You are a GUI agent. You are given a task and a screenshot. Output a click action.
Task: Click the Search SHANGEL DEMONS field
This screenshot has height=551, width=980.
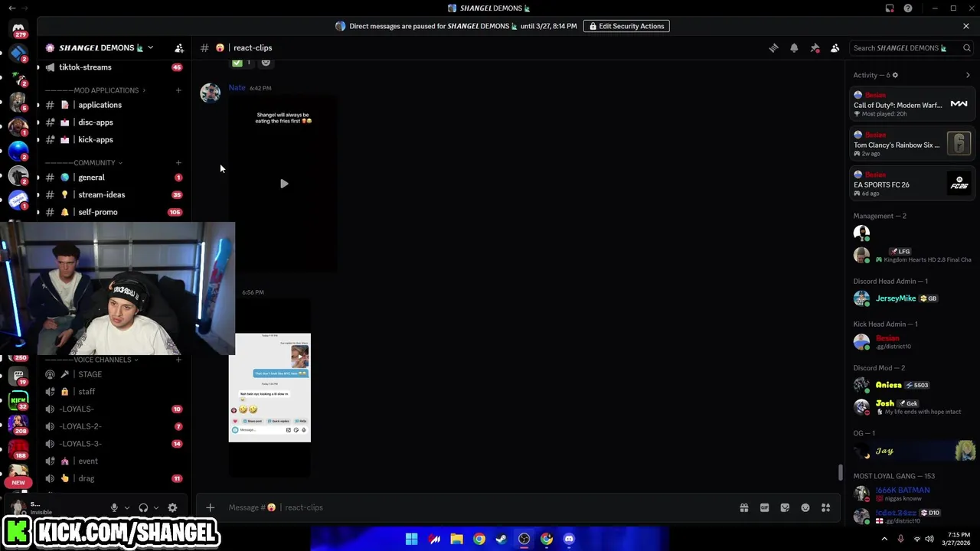point(911,47)
